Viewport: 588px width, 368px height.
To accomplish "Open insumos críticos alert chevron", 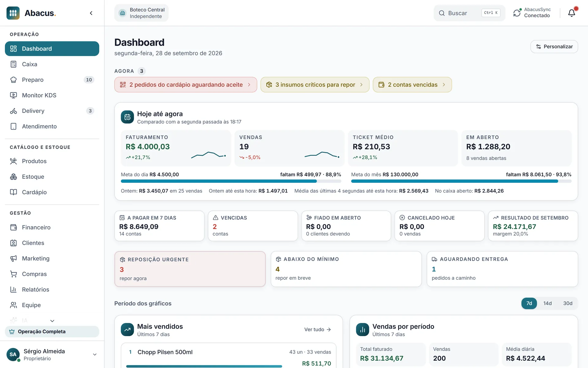I will [x=361, y=85].
